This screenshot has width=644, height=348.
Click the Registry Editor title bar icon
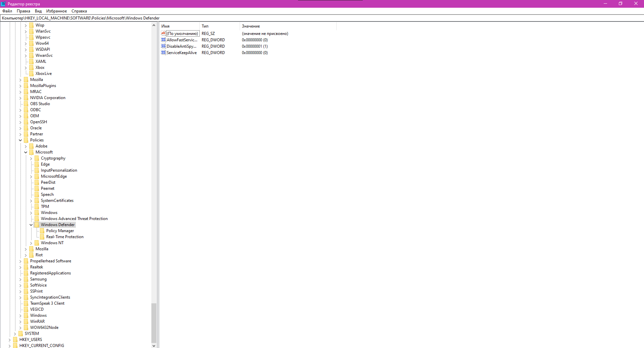point(3,4)
